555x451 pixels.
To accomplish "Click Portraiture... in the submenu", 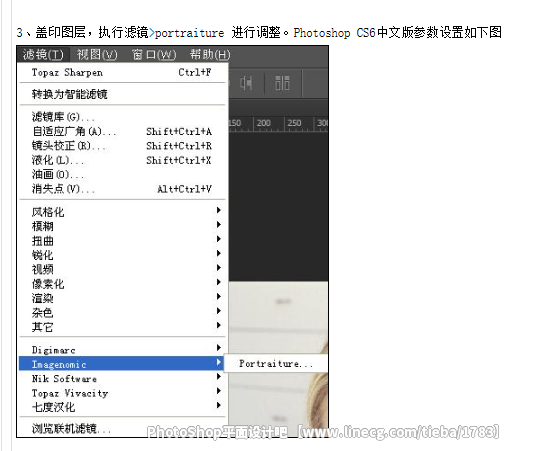I will point(276,364).
